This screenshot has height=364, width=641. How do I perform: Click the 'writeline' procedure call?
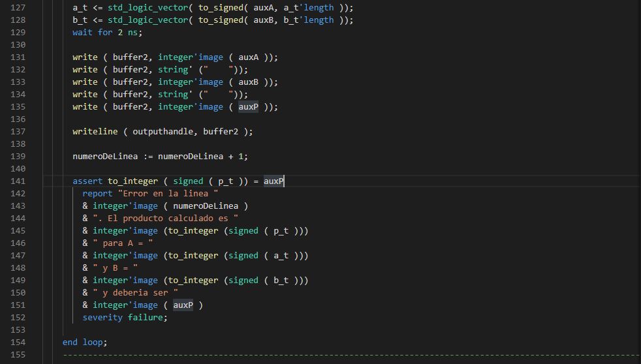coord(95,132)
